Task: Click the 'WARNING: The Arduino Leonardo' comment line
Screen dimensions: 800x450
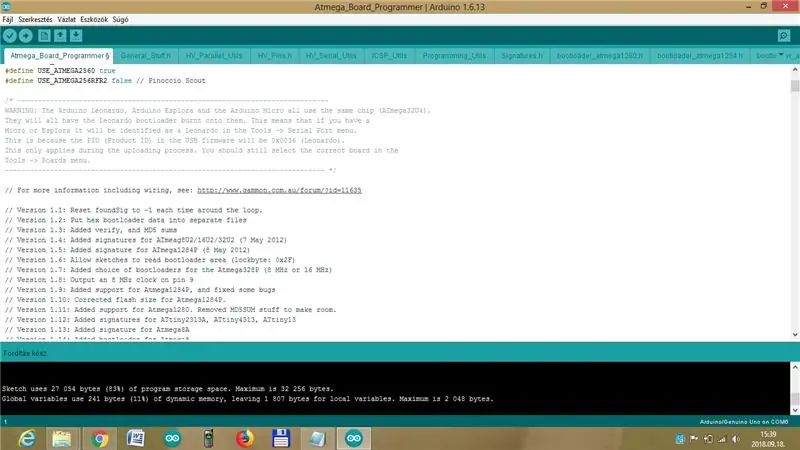Action: click(218, 111)
